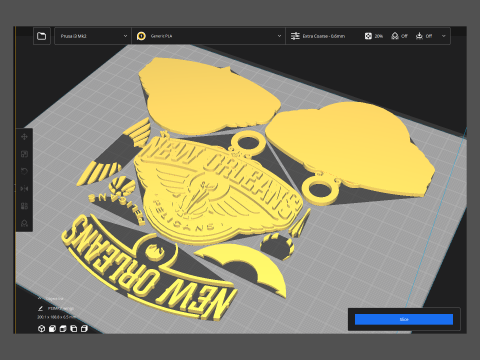Expand print settings panel with the chevron

[x=444, y=36]
